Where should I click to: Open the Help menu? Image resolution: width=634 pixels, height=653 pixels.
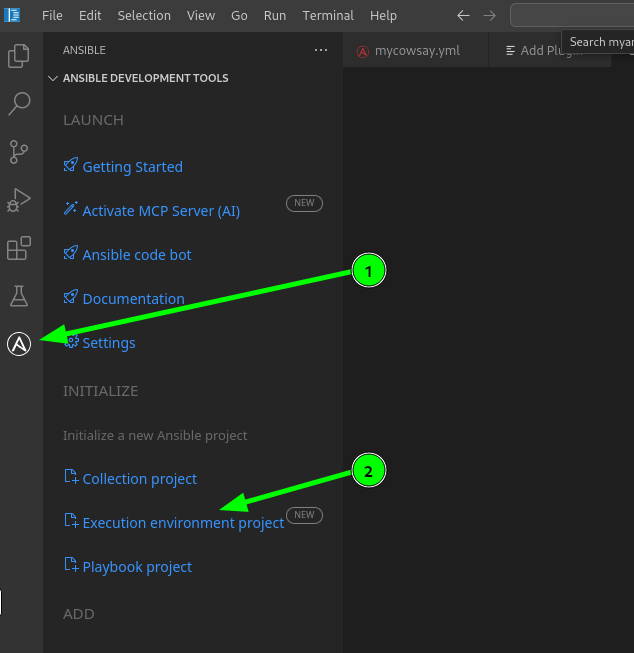pyautogui.click(x=383, y=16)
